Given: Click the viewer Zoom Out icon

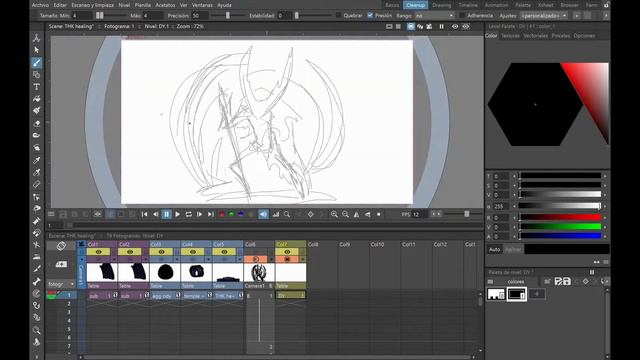Looking at the screenshot, I should (x=345, y=214).
